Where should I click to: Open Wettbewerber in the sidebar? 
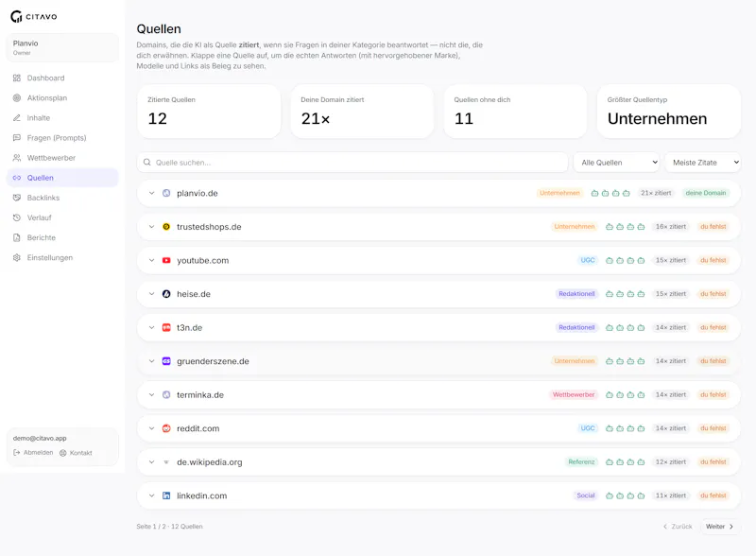coord(62,158)
